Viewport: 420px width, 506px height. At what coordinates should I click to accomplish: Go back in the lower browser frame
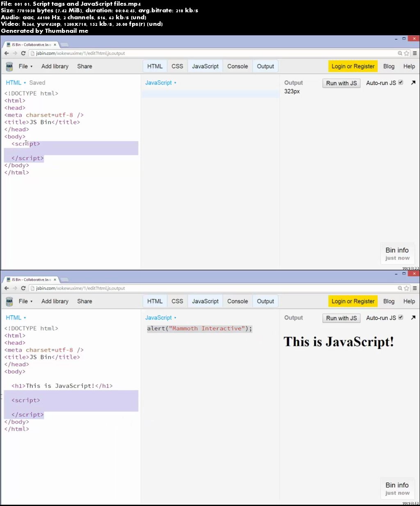6,288
